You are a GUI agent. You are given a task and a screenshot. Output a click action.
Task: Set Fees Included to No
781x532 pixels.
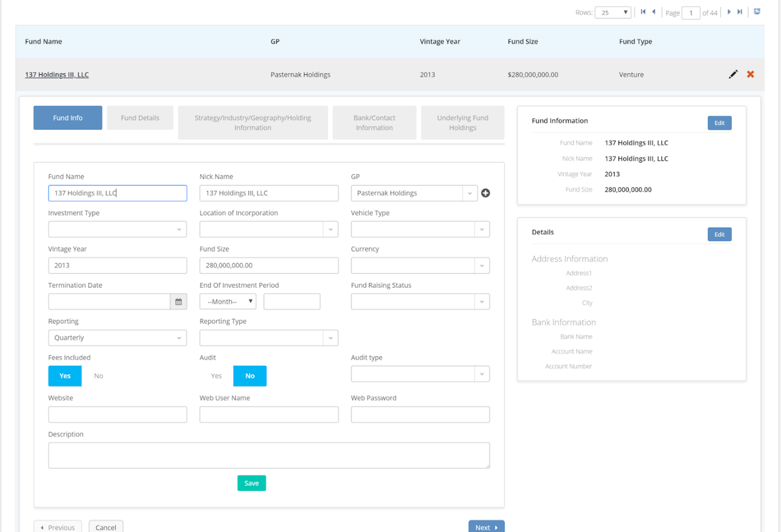[98, 376]
